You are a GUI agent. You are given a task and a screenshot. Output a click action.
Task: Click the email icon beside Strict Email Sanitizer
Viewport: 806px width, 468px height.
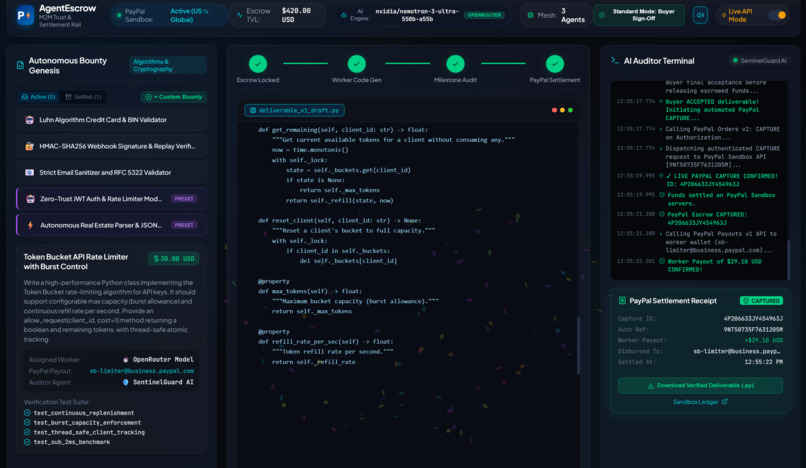30,172
